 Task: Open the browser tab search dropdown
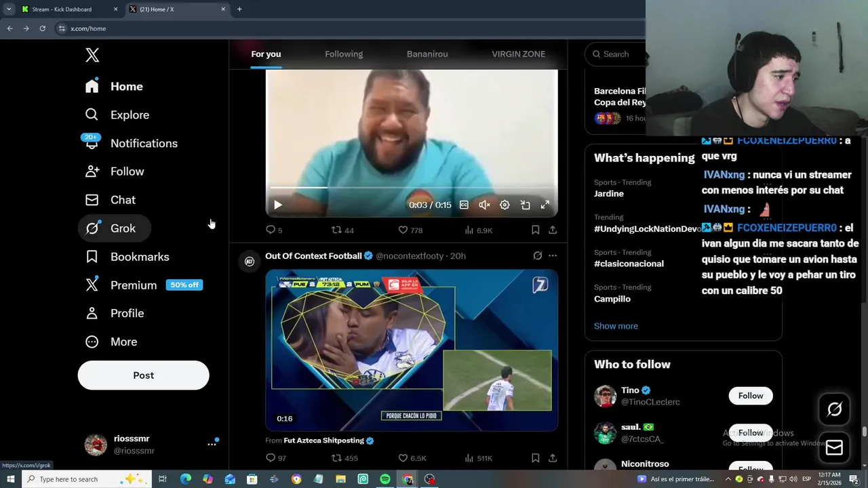[x=9, y=9]
